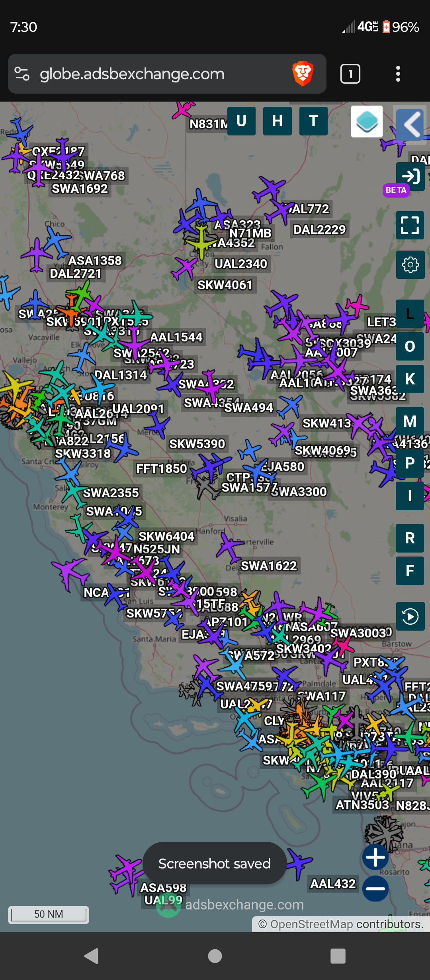Toggle the F follow button

[410, 571]
